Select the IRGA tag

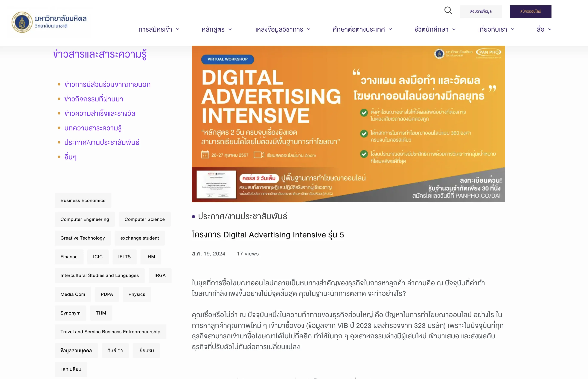coord(160,275)
